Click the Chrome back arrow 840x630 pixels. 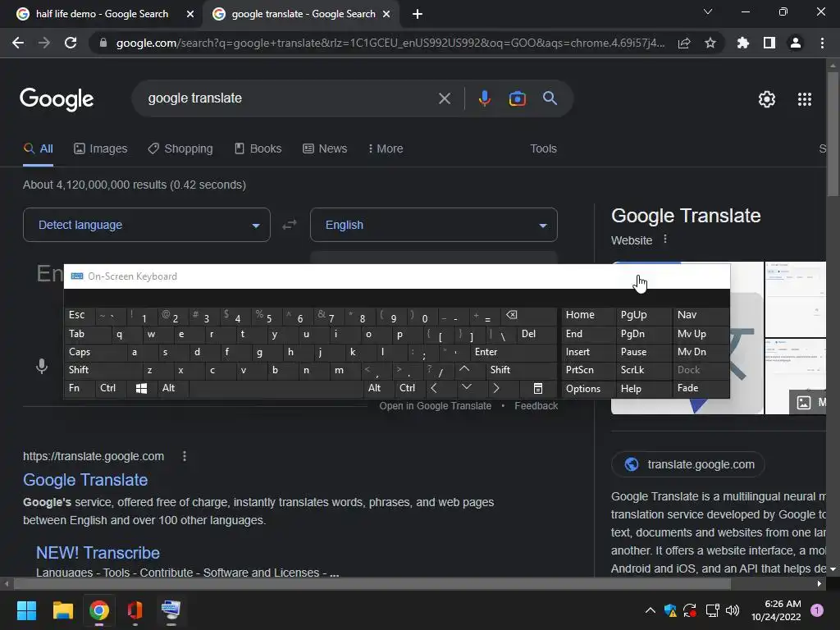tap(18, 43)
